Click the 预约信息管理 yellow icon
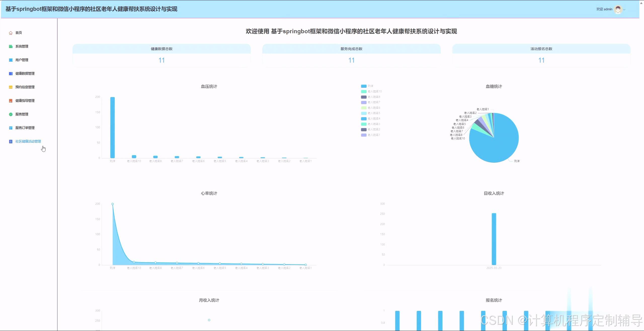This screenshot has width=644, height=331. pyautogui.click(x=10, y=87)
